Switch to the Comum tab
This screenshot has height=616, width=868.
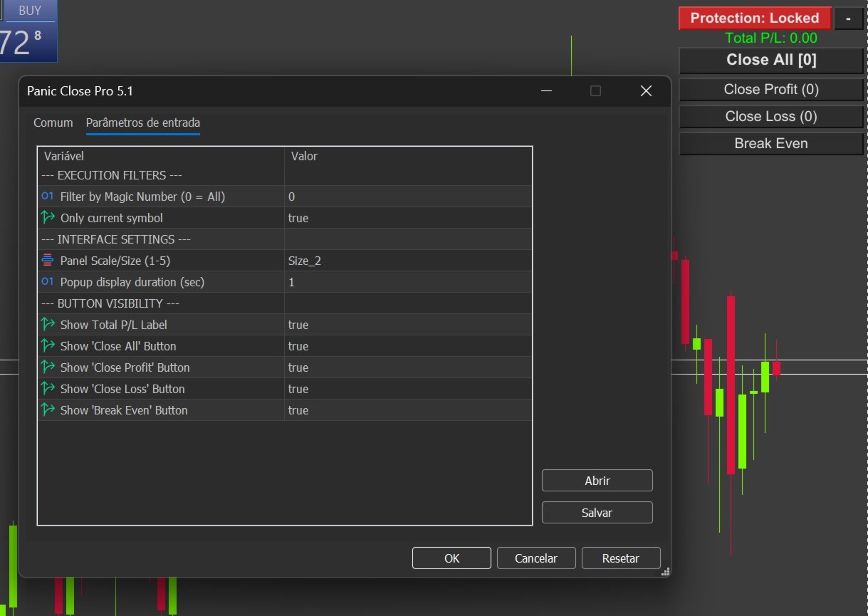point(53,122)
